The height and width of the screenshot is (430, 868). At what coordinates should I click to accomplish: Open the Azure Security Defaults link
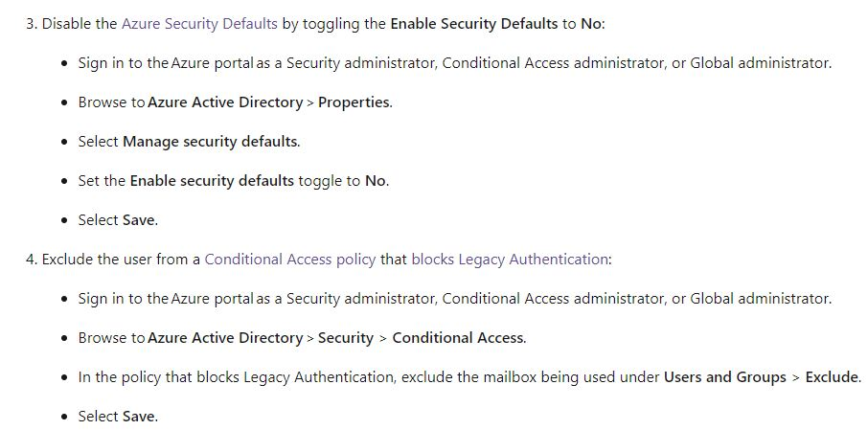(x=199, y=24)
